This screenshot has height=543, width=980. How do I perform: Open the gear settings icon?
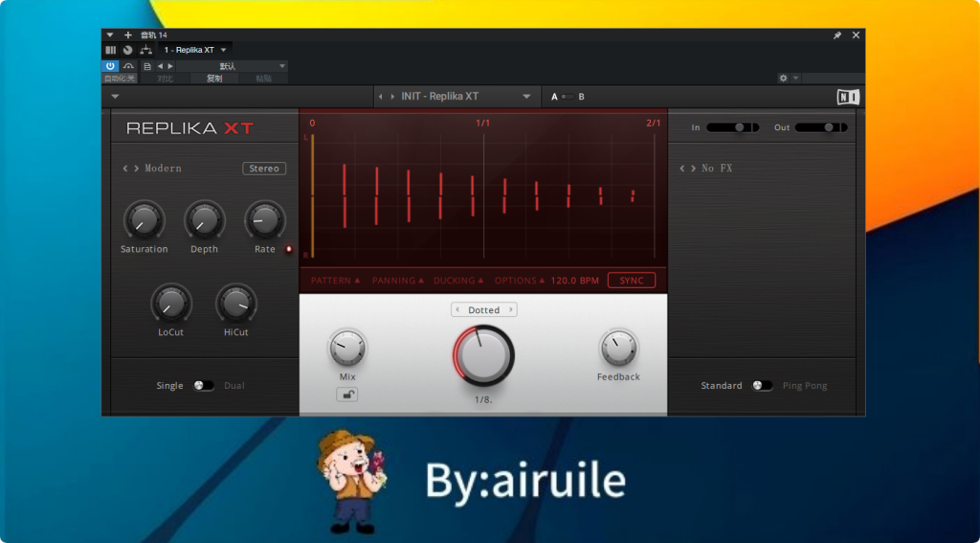pyautogui.click(x=783, y=79)
